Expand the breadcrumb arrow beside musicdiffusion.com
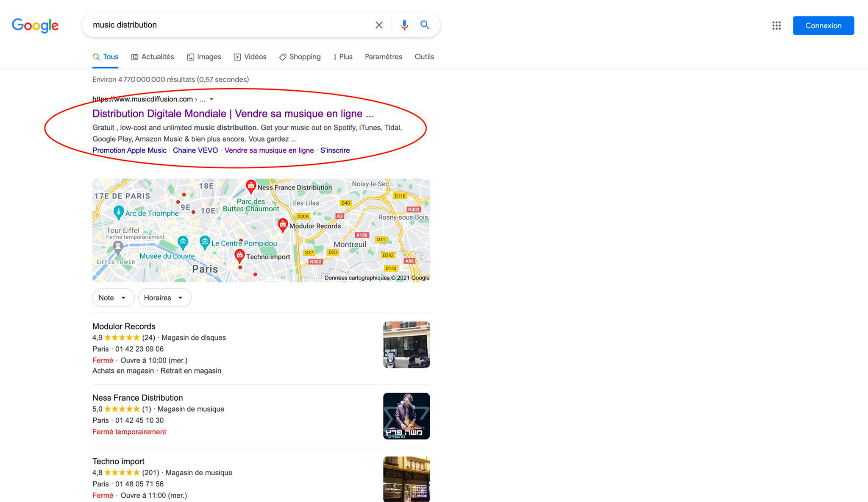This screenshot has height=502, width=868. [x=211, y=99]
